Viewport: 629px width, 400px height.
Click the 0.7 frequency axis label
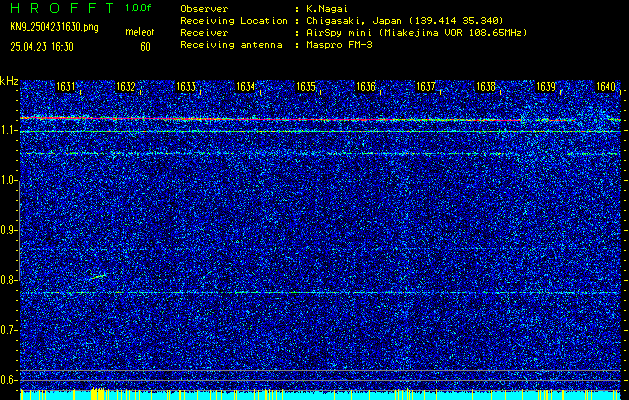pos(8,330)
